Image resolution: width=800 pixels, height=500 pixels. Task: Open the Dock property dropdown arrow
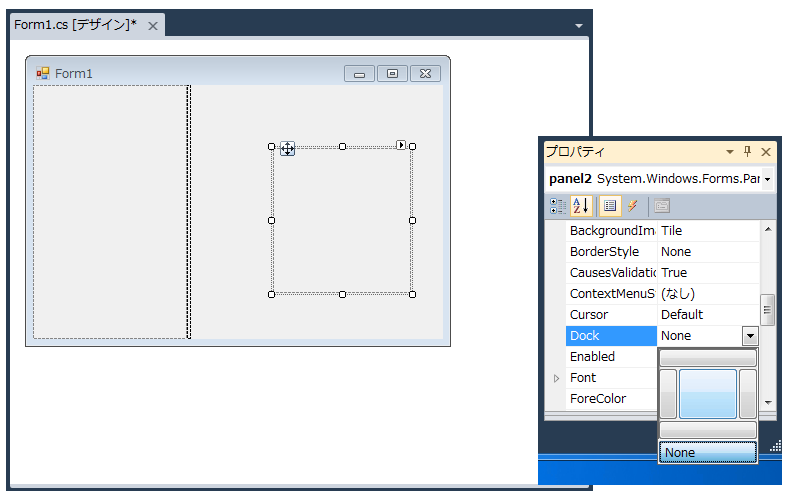[x=750, y=336]
